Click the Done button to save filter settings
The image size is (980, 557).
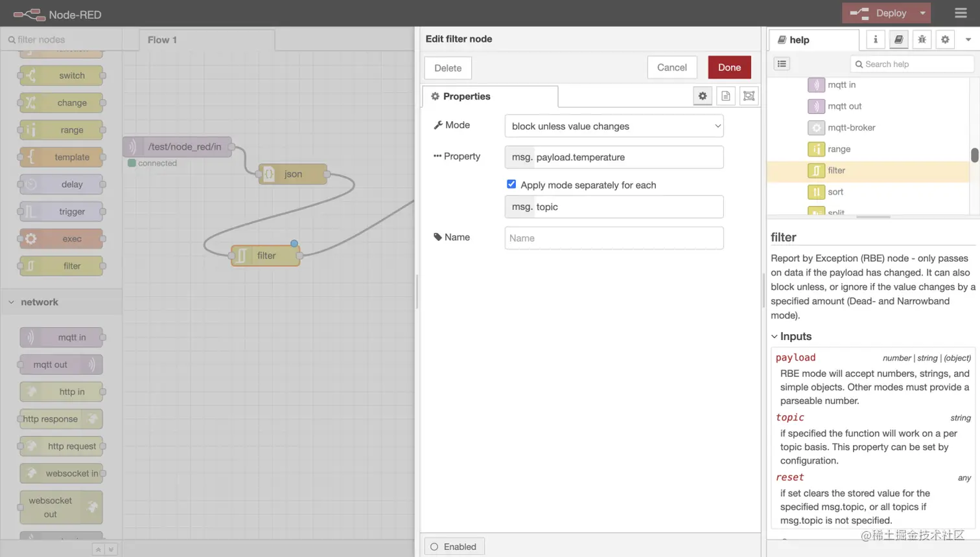(x=729, y=67)
